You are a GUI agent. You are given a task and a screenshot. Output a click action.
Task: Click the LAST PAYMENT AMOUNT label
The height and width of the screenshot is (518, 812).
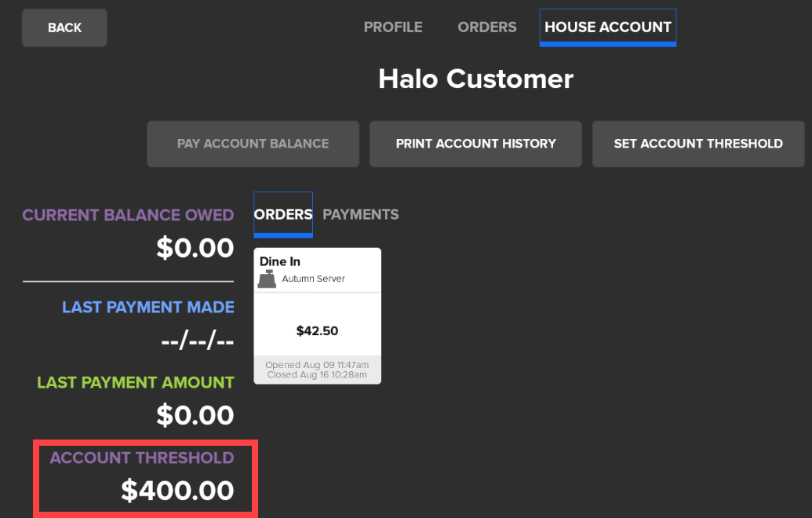point(136,382)
